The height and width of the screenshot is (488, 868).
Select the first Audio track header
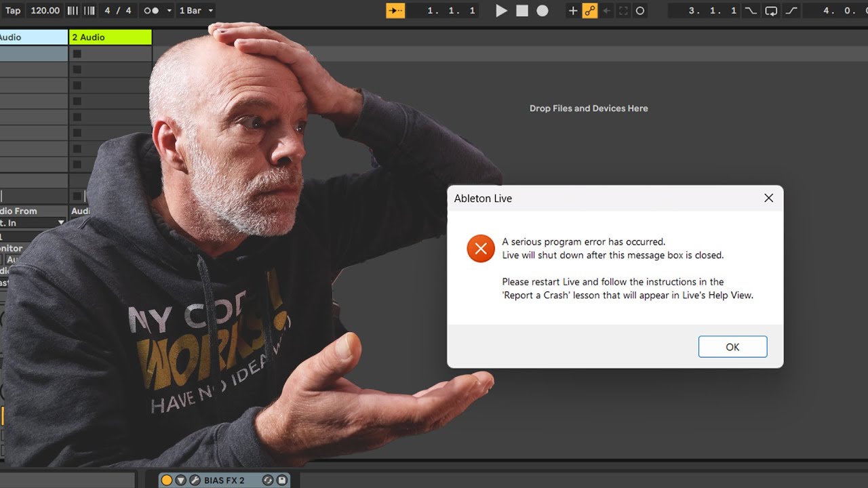(x=34, y=37)
